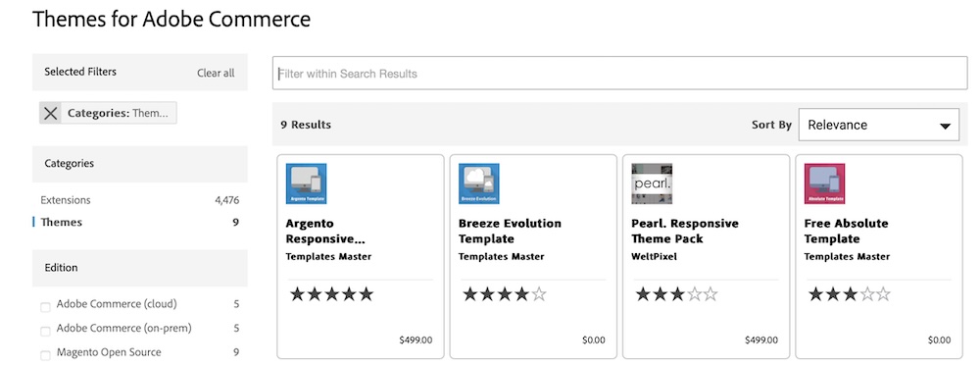Image resolution: width=980 pixels, height=367 pixels.
Task: Click the WeltPixel vendor name
Action: (x=655, y=257)
